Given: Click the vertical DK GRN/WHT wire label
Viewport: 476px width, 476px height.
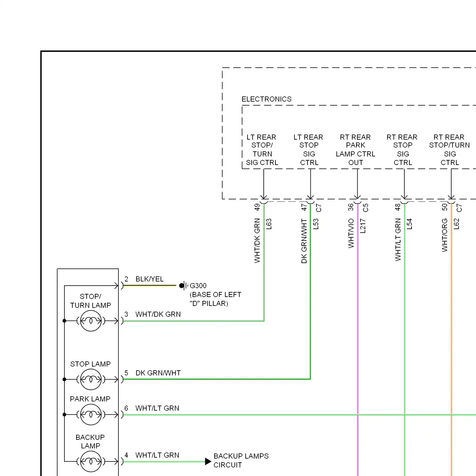Looking at the screenshot, I should [304, 241].
